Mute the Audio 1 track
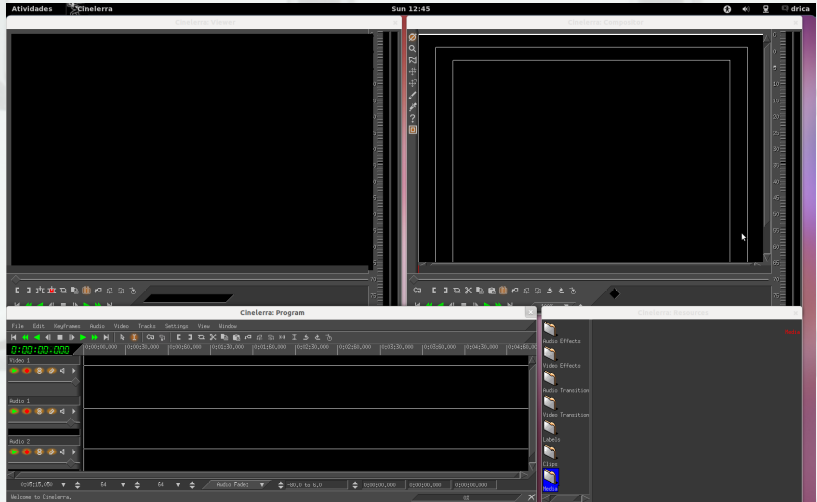Screen dimensions: 817x502 pos(63,411)
